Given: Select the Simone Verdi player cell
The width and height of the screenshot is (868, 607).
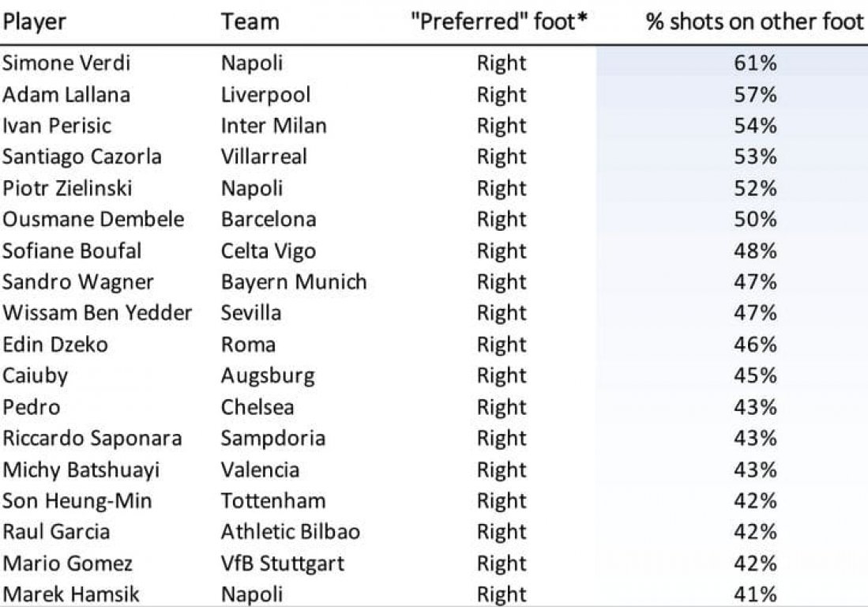Looking at the screenshot, I should (66, 62).
